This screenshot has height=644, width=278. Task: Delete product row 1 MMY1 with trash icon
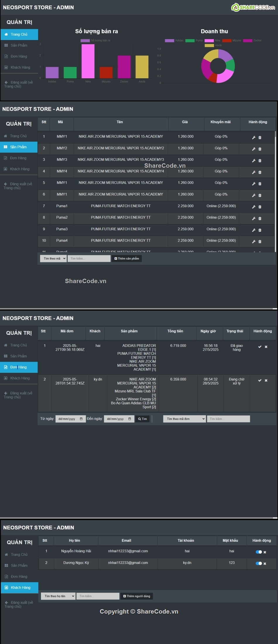click(x=260, y=138)
